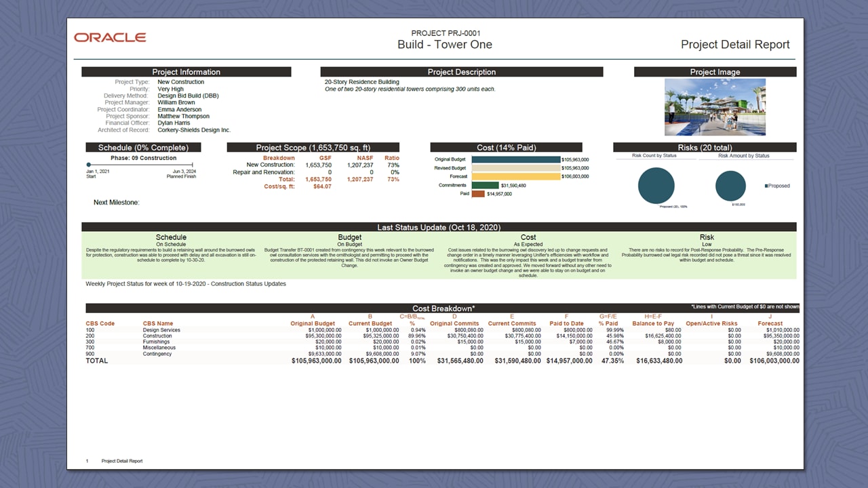This screenshot has height=488, width=868.
Task: Sort by the Current Budget column header
Action: 370,323
